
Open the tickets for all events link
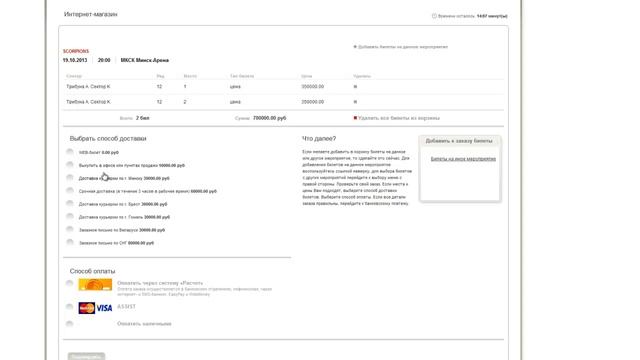pyautogui.click(x=463, y=159)
